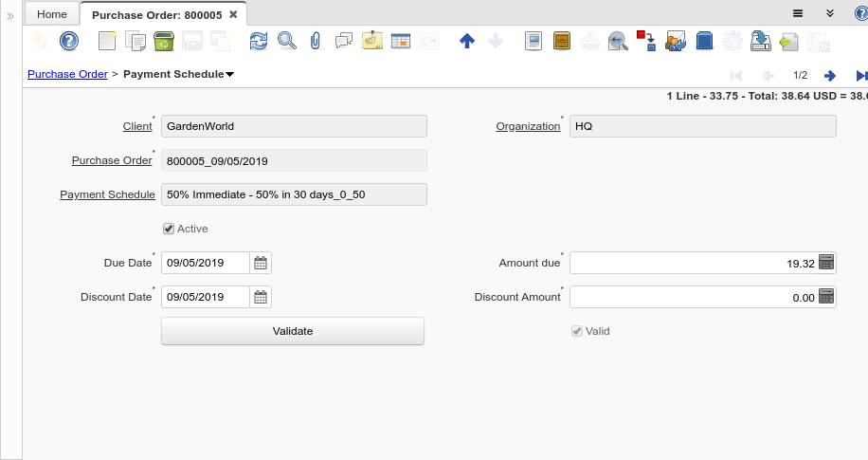Open the Discount Date calendar picker

click(262, 297)
